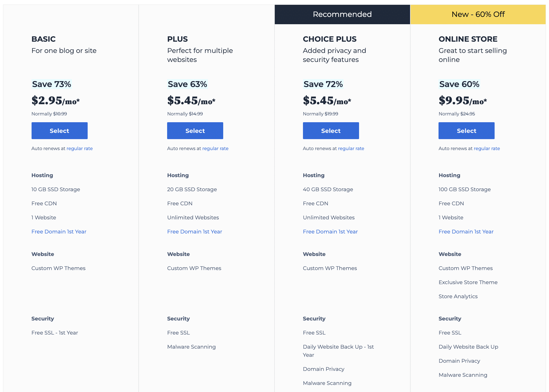Select the CHOICE PLUS plan
Screen dimensions: 549x392
(331, 131)
